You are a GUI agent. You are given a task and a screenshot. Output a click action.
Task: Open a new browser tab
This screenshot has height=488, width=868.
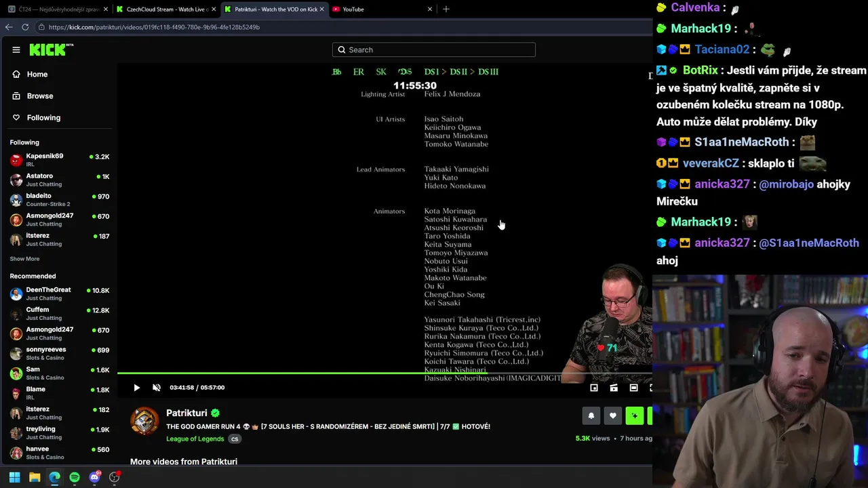pyautogui.click(x=446, y=9)
